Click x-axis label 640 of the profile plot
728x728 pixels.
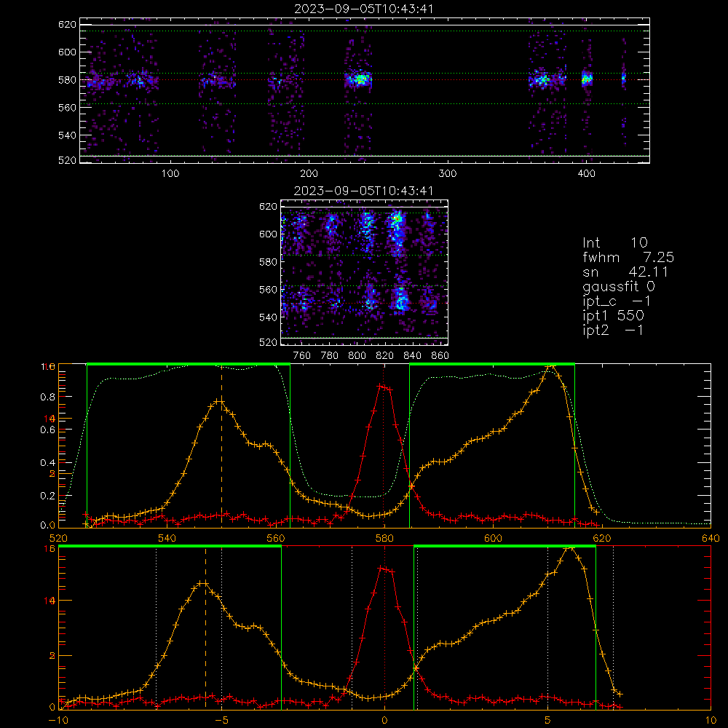[x=711, y=538]
